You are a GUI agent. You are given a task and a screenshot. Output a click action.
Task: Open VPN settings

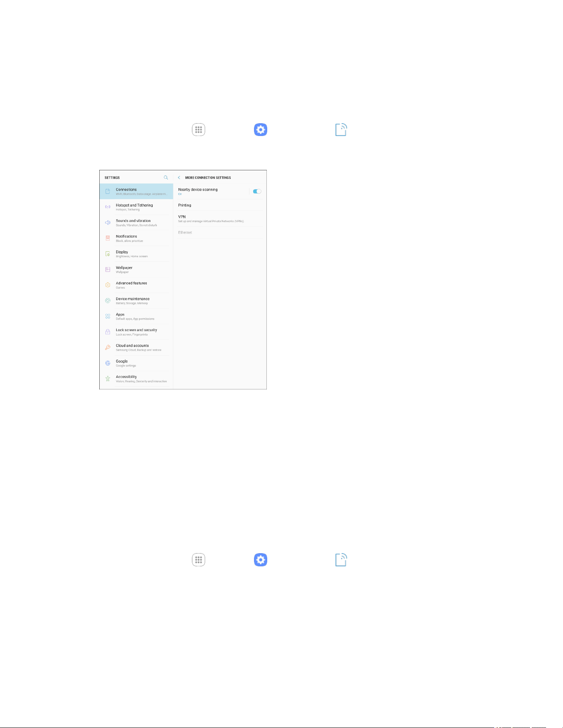220,219
